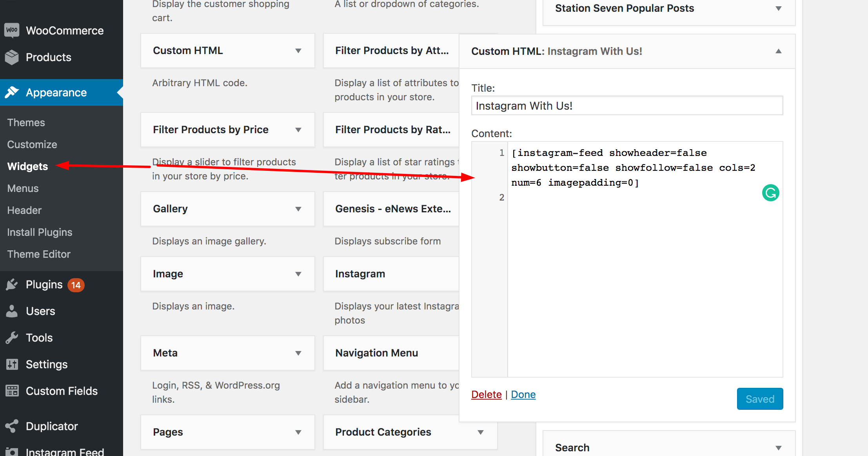Open the Appearance menu
The height and width of the screenshot is (456, 868).
56,92
